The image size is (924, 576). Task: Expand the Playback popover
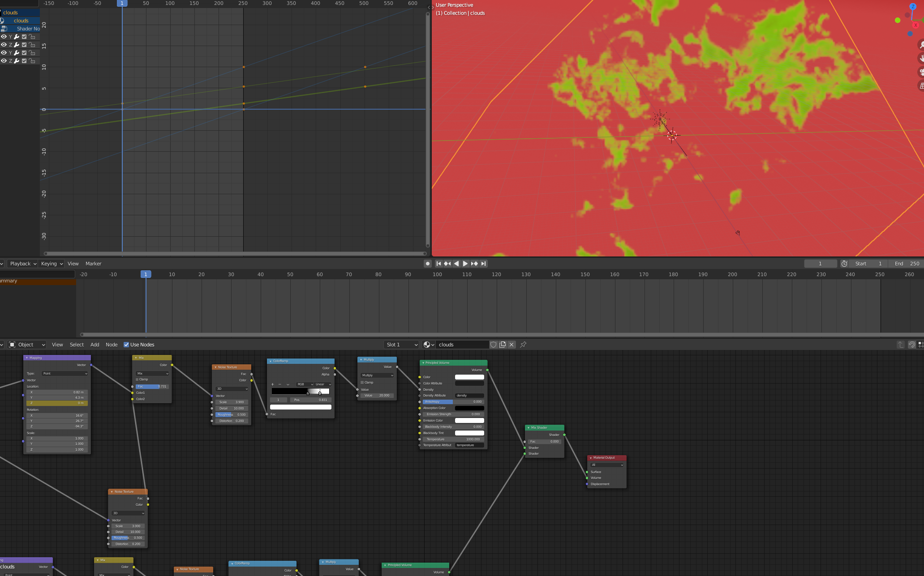point(23,264)
